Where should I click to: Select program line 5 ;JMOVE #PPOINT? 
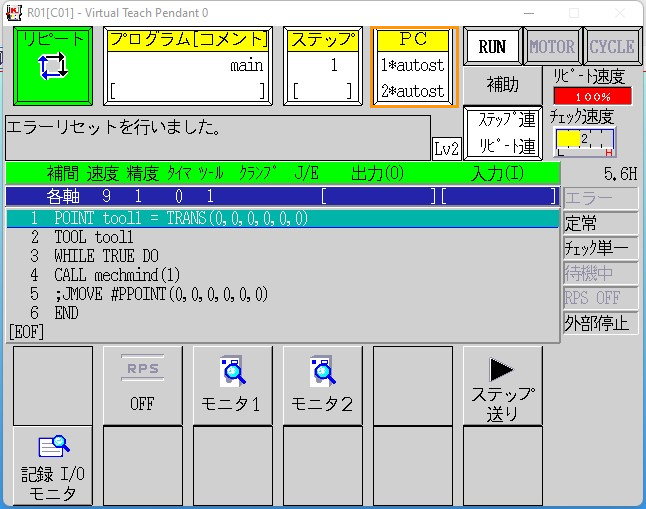pos(283,294)
